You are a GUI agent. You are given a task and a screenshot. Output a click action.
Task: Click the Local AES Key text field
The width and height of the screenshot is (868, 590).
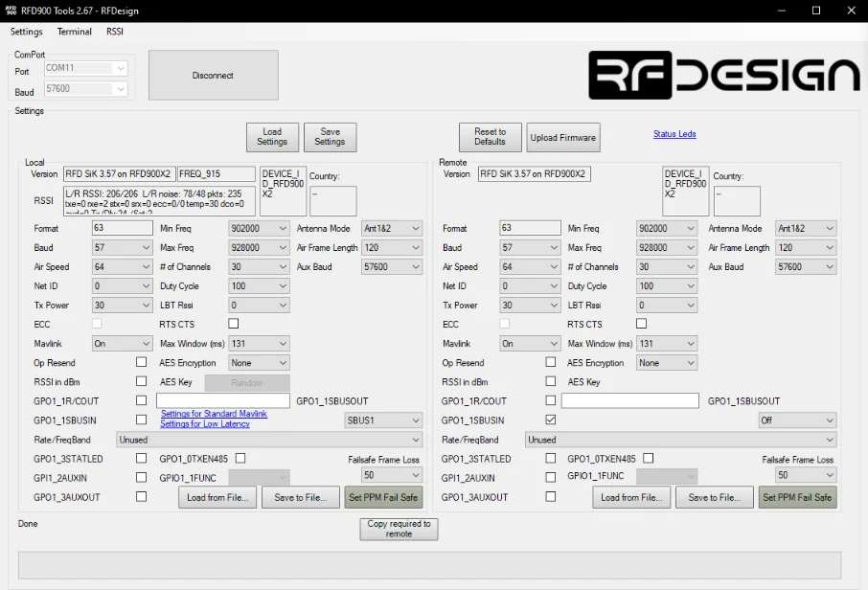pos(223,400)
